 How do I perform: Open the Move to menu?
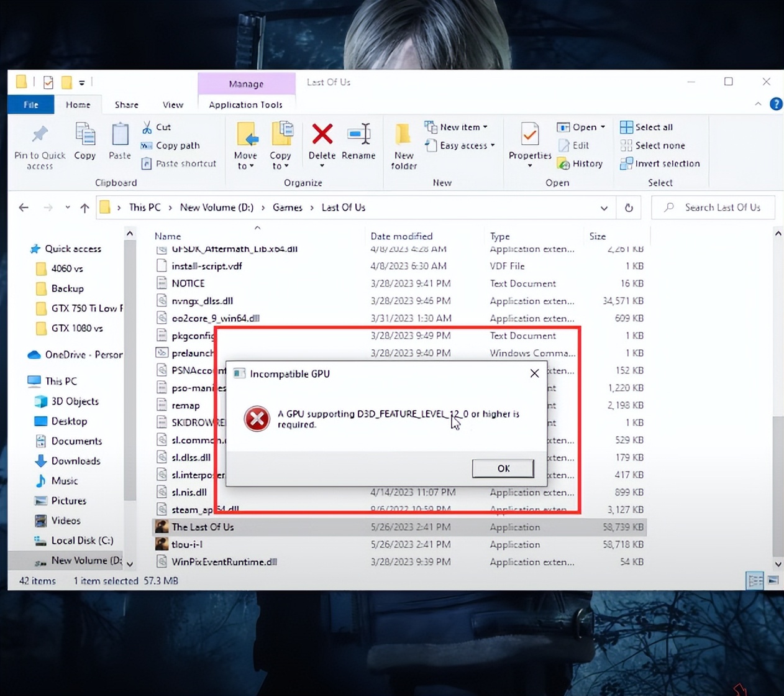coord(245,146)
